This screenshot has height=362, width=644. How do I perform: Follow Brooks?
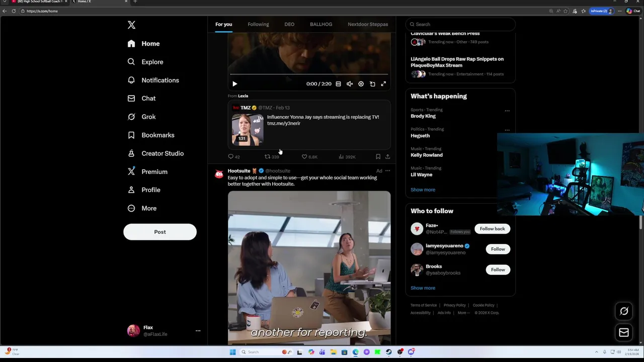coord(498,269)
